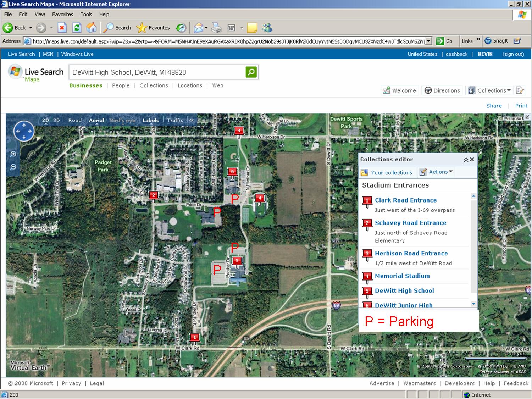
Task: Click map pushpin 1 at Clark Rd
Action: [x=194, y=338]
